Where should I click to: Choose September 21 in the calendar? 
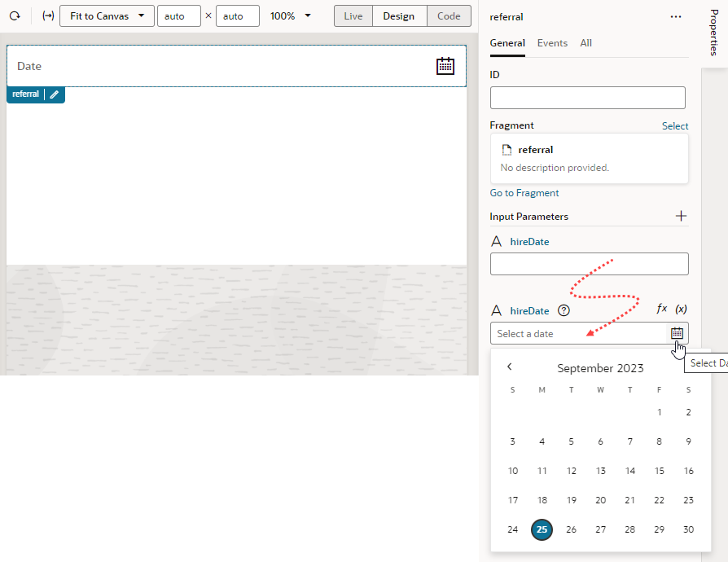click(x=630, y=500)
